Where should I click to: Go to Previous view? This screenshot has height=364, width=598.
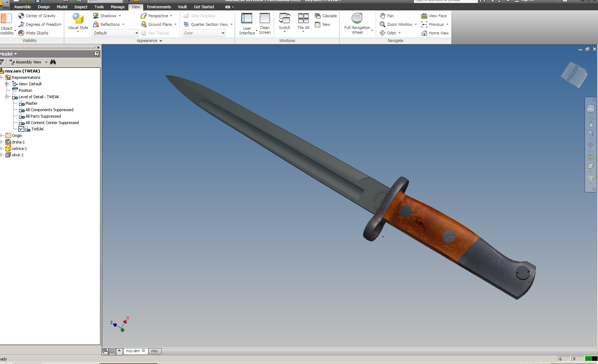tap(433, 24)
